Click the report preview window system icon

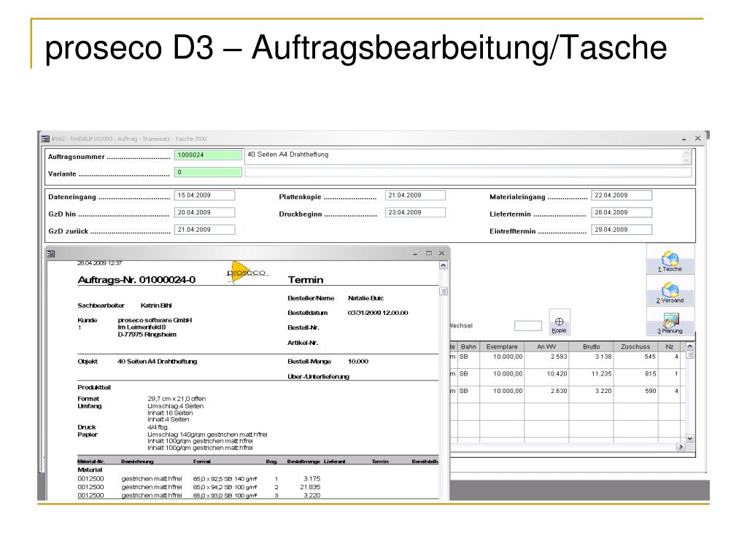(x=51, y=254)
